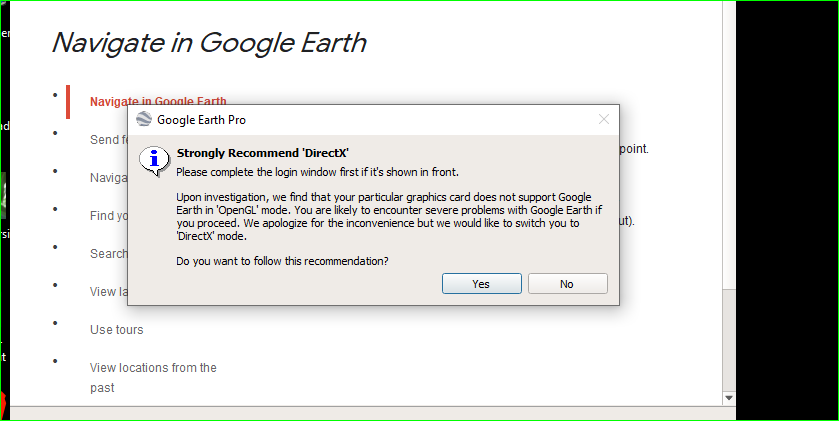Open the "Use tours" help link
This screenshot has height=421, width=839.
[117, 330]
